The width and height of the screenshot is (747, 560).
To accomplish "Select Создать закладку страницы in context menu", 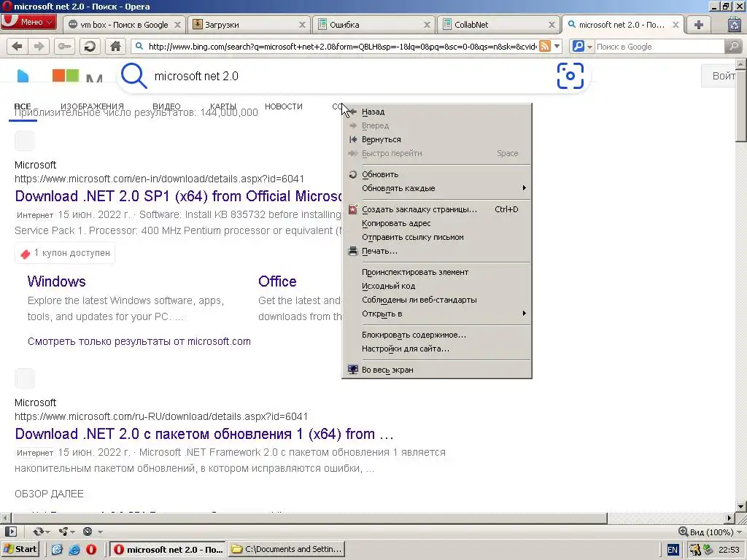I will pos(436,209).
